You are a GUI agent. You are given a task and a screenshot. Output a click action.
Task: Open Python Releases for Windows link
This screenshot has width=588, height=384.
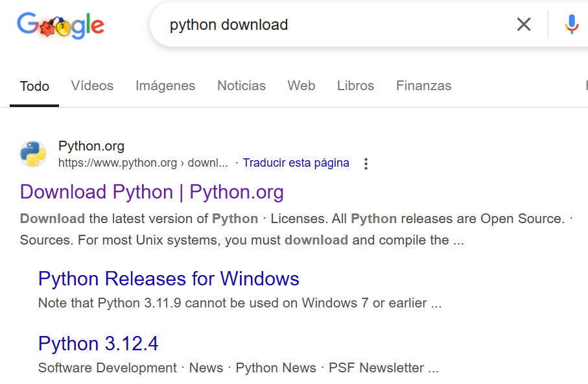pyautogui.click(x=169, y=279)
